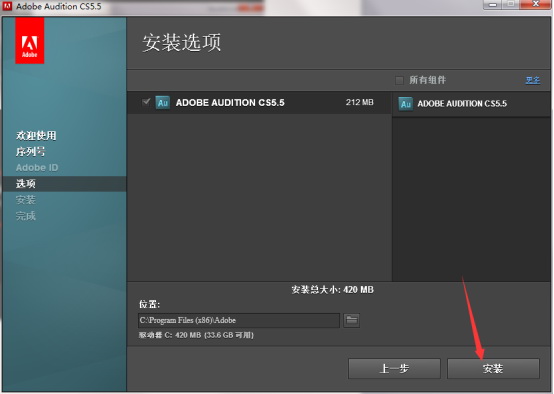
Task: Click the Au icon in the component list
Action: point(163,103)
